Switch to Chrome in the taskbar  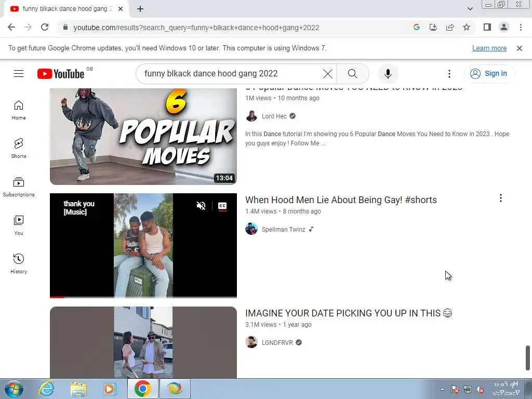[143, 389]
